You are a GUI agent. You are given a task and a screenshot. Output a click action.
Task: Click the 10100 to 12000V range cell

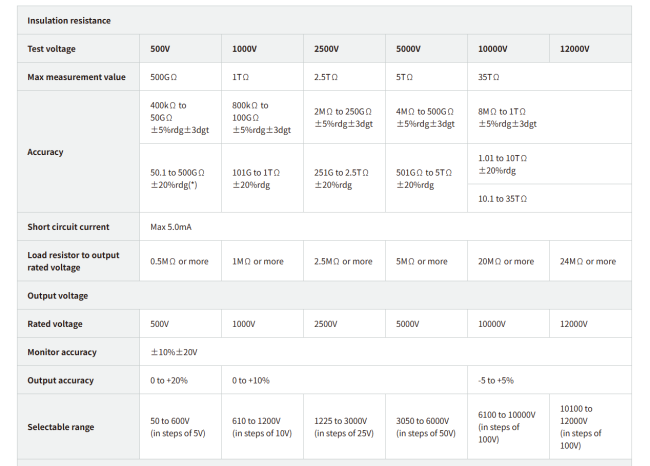point(590,427)
